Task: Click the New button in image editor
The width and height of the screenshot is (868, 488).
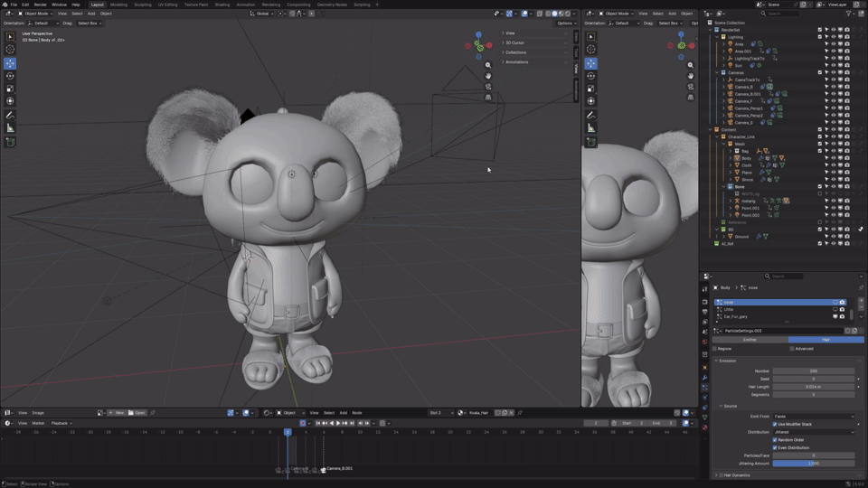Action: pyautogui.click(x=117, y=413)
